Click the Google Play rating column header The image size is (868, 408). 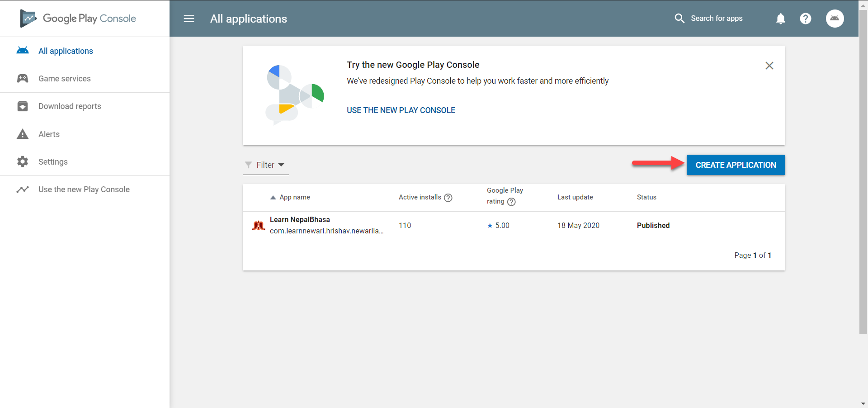tap(505, 196)
